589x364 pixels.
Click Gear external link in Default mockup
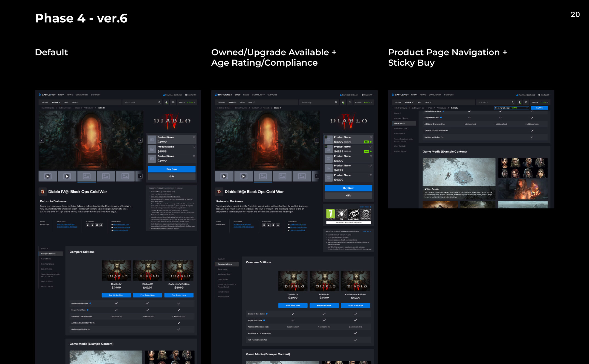75,102
